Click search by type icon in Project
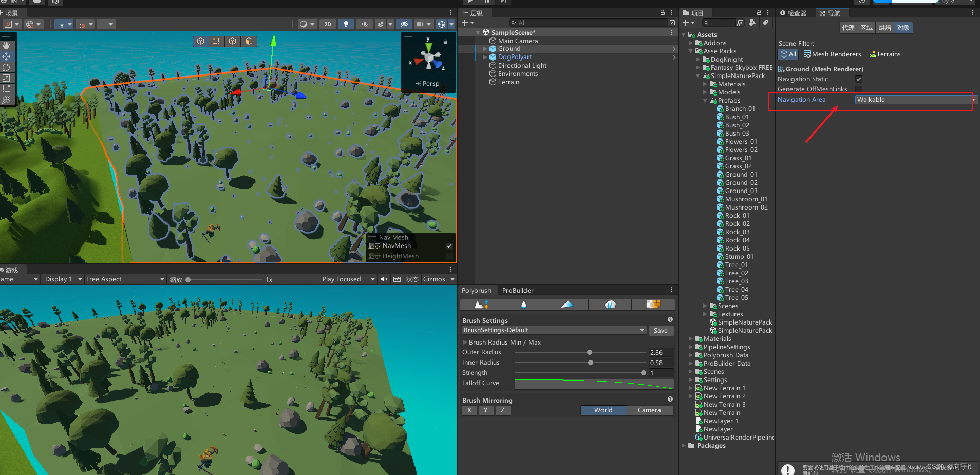Viewport: 980px width, 475px height. [x=752, y=23]
